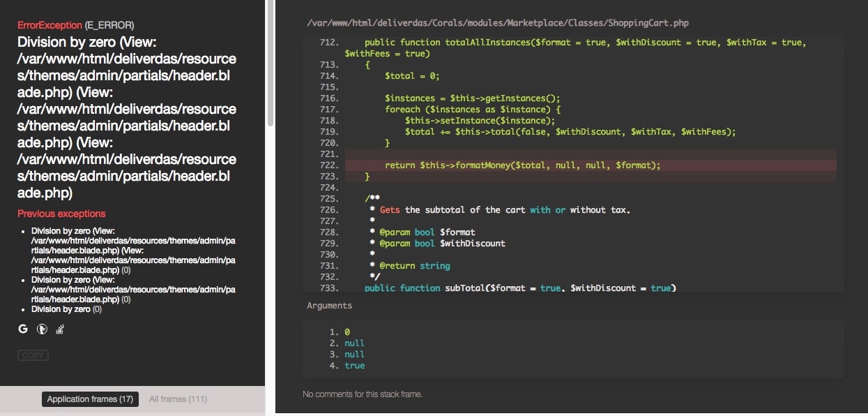The width and height of the screenshot is (868, 416).
Task: Click line 712 totalAllInstances function declaration
Action: pos(575,48)
